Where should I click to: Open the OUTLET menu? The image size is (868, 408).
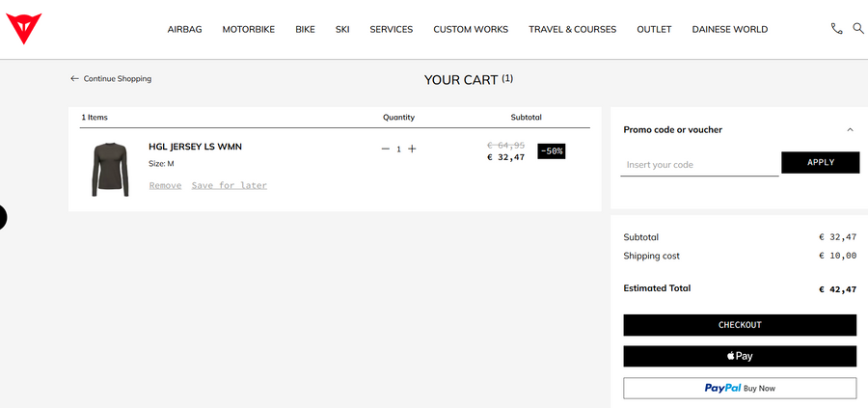pyautogui.click(x=654, y=29)
